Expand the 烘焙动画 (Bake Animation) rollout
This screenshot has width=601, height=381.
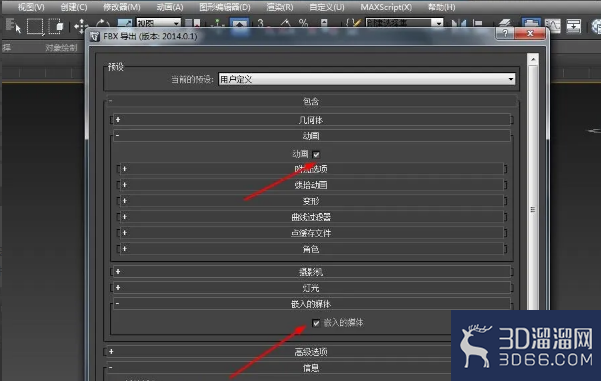[x=311, y=185]
